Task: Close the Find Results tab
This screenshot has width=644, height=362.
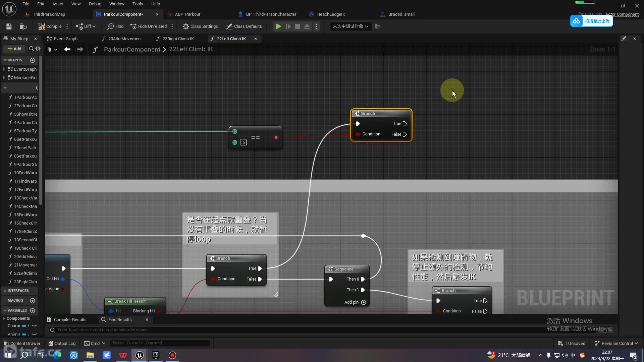Action: (x=147, y=320)
